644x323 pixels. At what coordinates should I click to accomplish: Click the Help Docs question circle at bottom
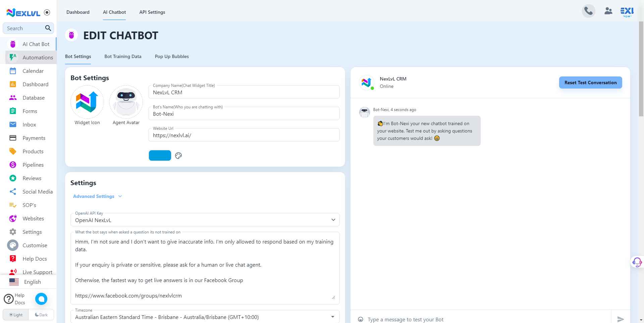coord(8,299)
